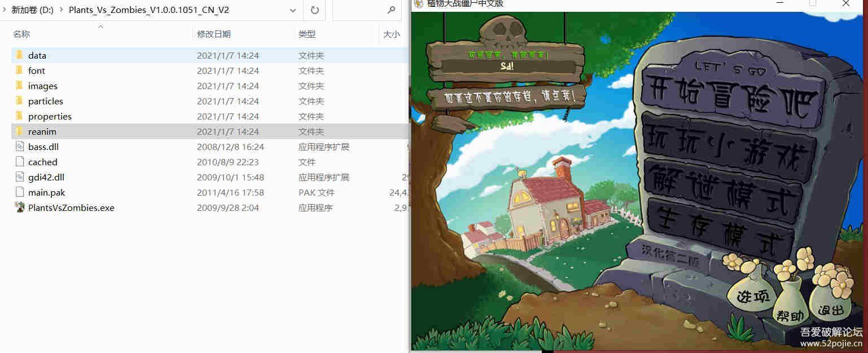Viewport: 868px width, 353px height.
Task: Select the gdi42.dll file name
Action: pyautogui.click(x=46, y=177)
